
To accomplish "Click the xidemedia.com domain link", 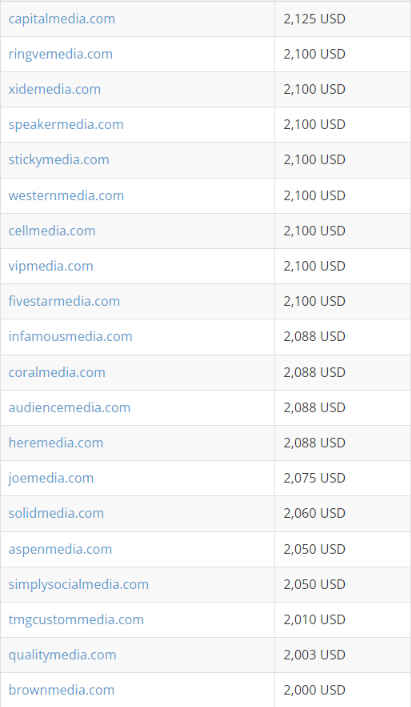I will [55, 90].
